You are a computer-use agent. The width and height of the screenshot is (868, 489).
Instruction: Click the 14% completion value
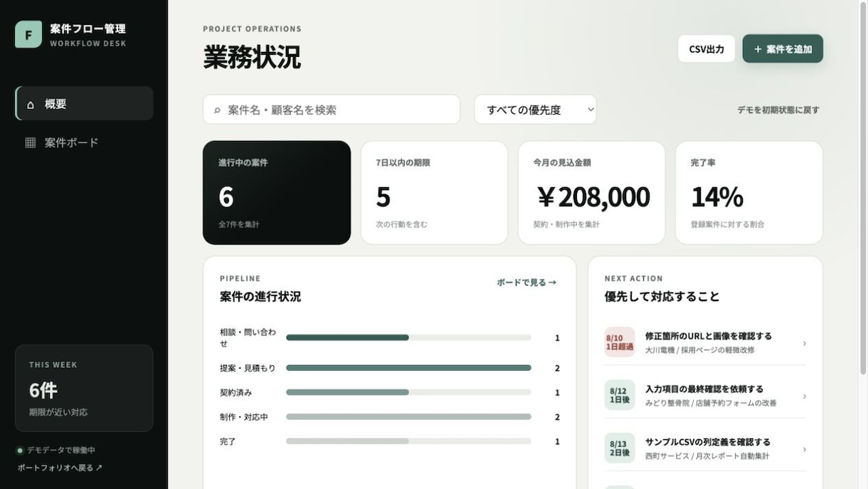pos(717,197)
